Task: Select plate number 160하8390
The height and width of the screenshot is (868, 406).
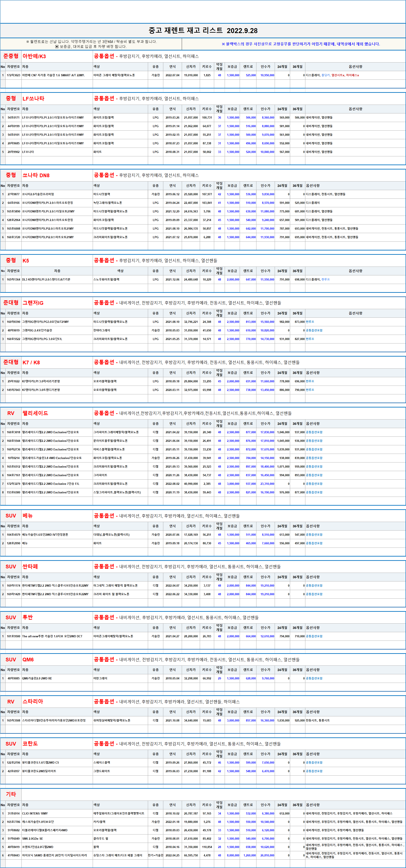Action: [14, 322]
